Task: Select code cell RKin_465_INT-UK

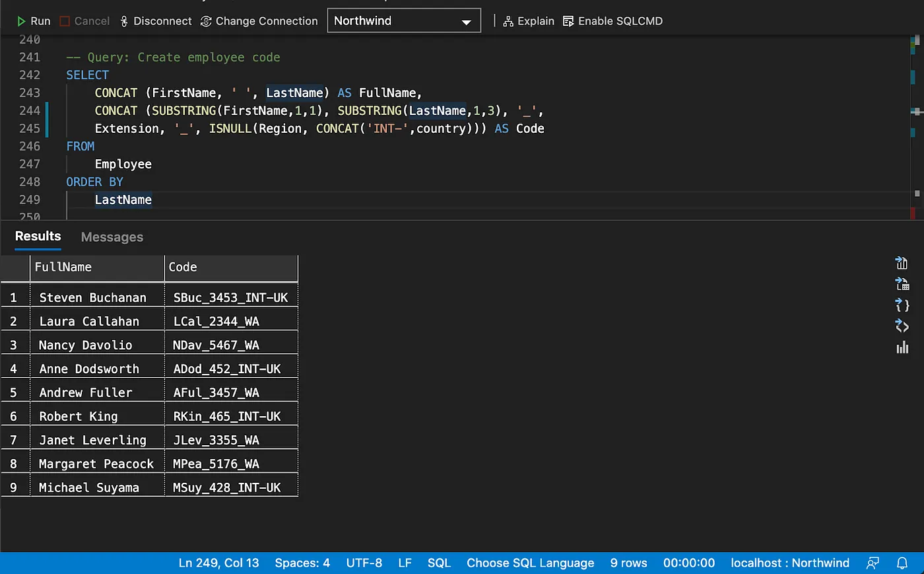Action: [231, 417]
